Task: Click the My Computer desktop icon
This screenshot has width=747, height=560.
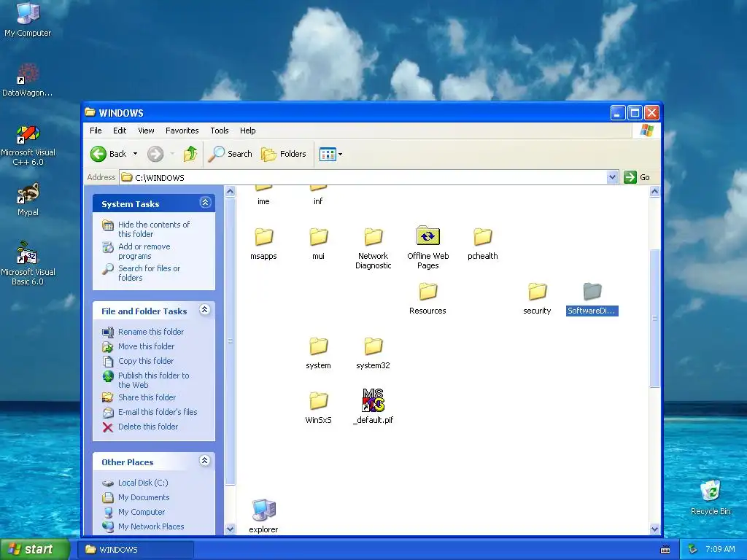Action: point(28,20)
